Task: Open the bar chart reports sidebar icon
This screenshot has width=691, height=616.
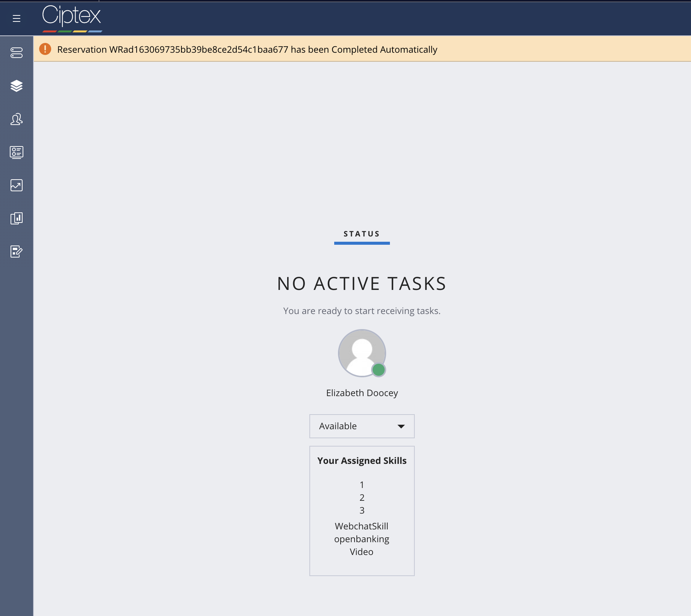Action: coord(17,218)
